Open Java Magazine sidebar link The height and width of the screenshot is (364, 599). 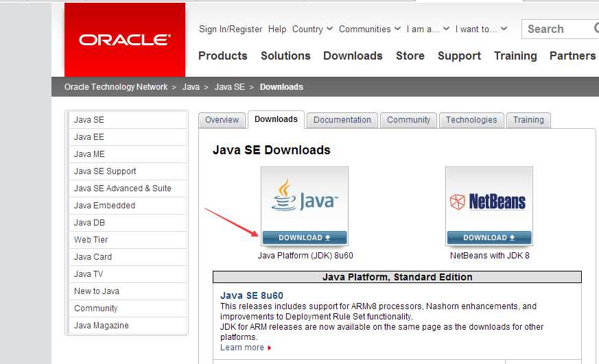[x=128, y=326]
